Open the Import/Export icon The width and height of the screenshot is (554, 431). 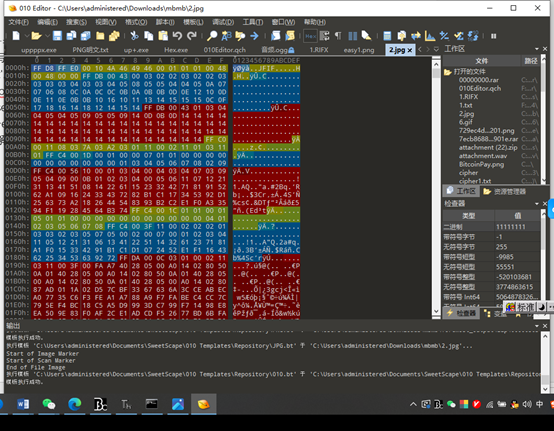click(x=473, y=36)
